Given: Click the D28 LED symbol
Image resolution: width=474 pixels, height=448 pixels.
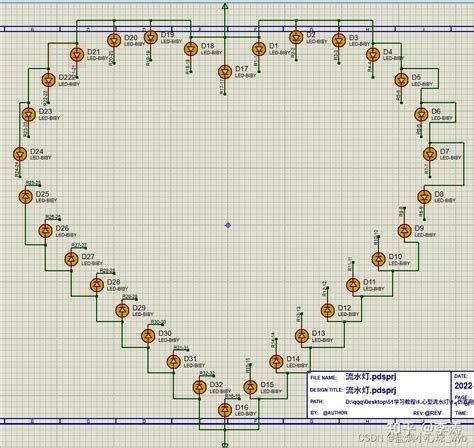Looking at the screenshot, I should [97, 285].
